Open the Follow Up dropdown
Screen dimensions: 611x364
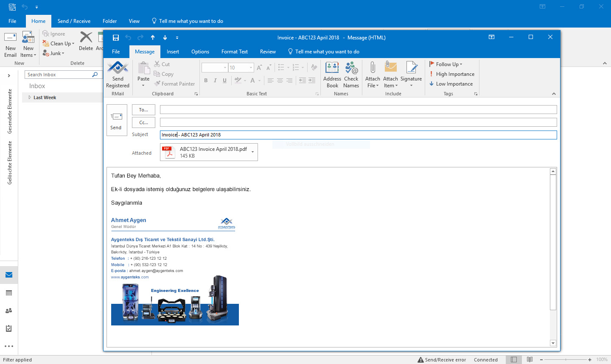click(x=446, y=64)
